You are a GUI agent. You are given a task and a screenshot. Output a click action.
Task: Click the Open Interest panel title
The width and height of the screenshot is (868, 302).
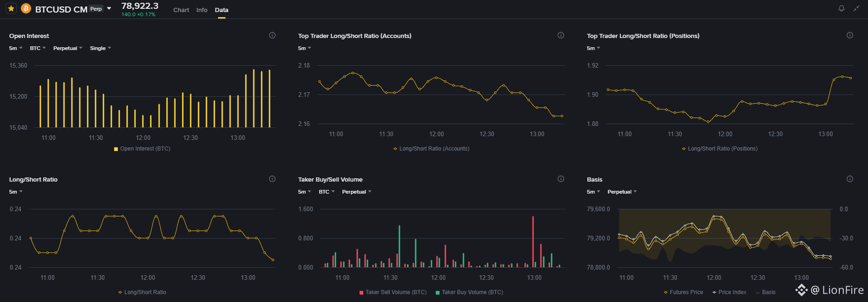click(x=29, y=36)
